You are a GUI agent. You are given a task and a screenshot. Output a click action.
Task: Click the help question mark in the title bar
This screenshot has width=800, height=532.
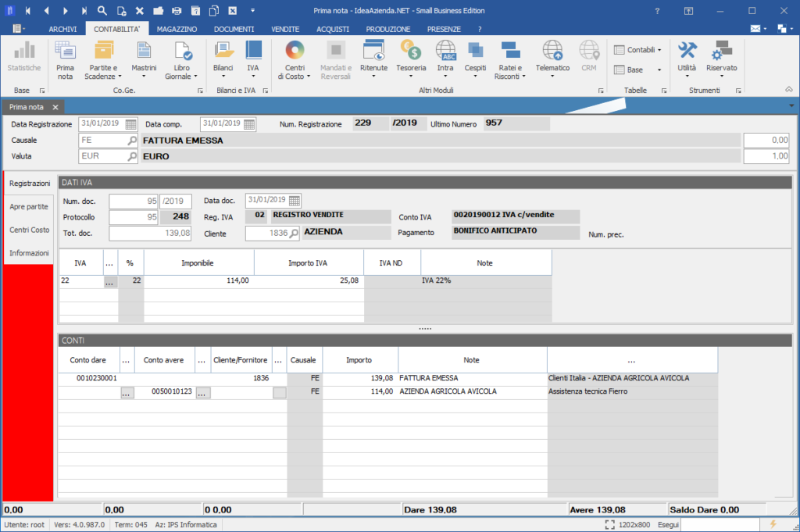coord(657,11)
